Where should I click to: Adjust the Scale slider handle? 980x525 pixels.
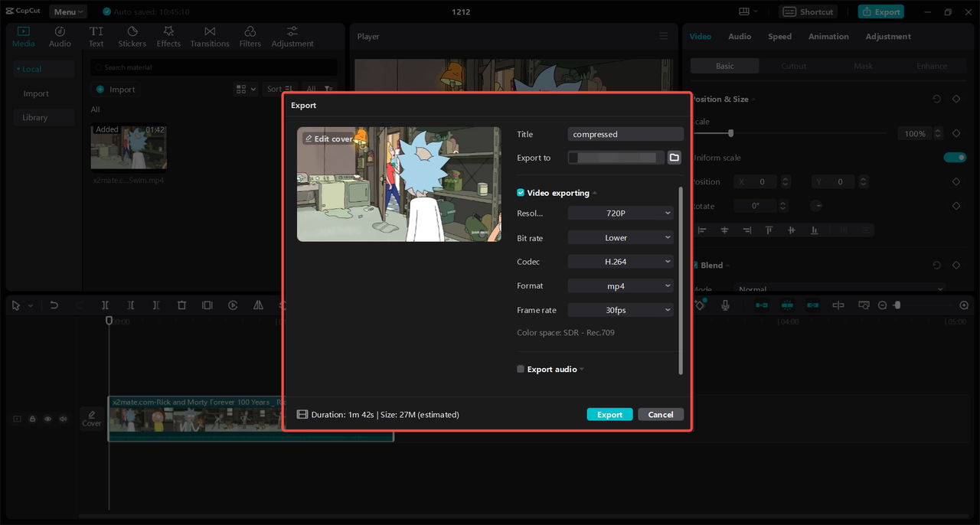click(x=731, y=133)
